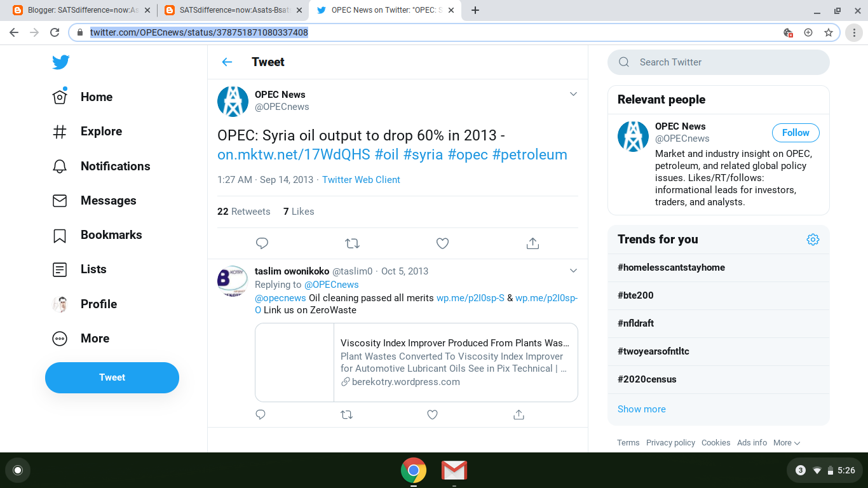Image resolution: width=868 pixels, height=488 pixels.
Task: Open Privacy policy footer link
Action: pyautogui.click(x=670, y=443)
